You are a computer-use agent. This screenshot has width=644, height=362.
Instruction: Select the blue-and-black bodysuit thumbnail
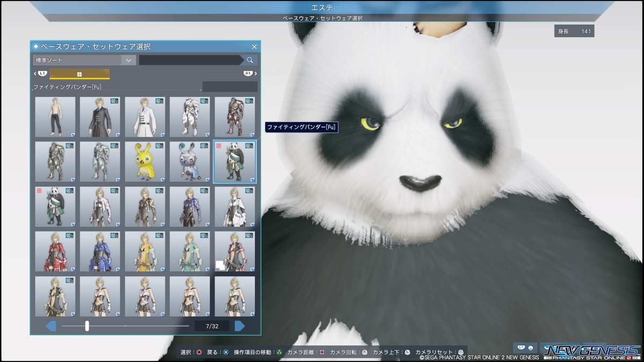[x=190, y=206]
